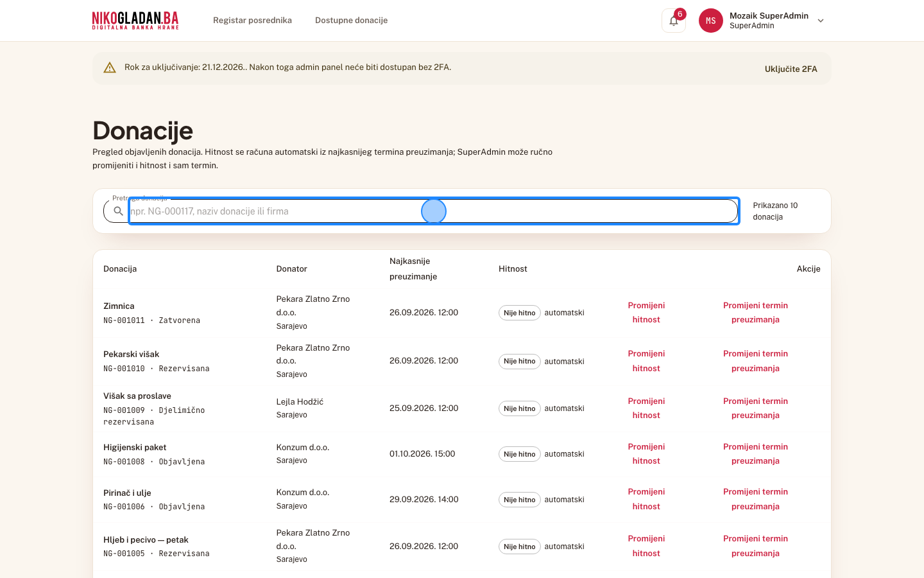Change pickup deadline for Višak sa proslave
Viewport: 924px width, 578px height.
[x=755, y=408]
